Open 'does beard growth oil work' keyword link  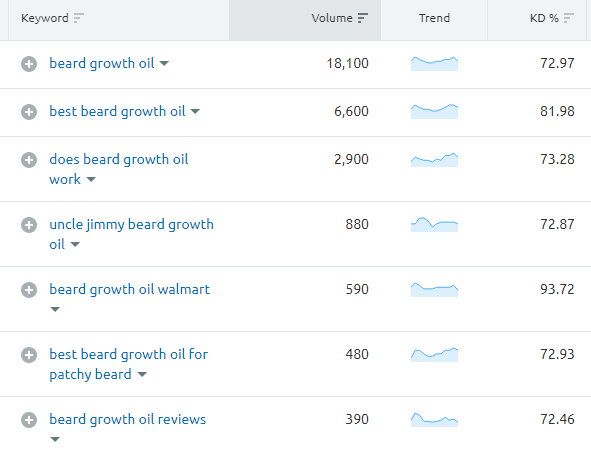pyautogui.click(x=119, y=169)
